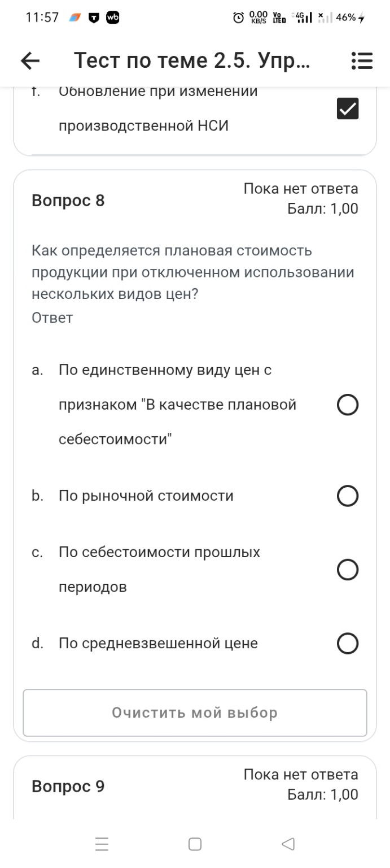This screenshot has height=868, width=390.
Task: Tap 'Очистить мой выбор' button
Action: coord(195,713)
